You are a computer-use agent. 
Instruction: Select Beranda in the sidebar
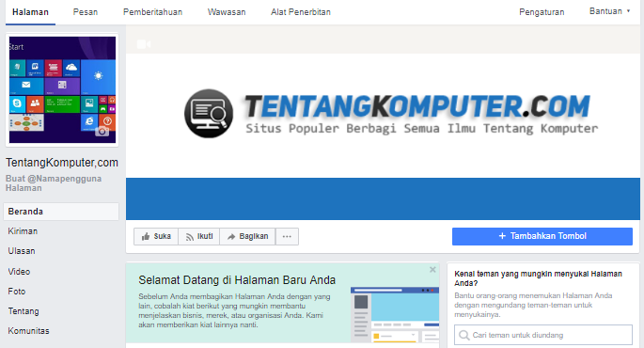coord(61,212)
